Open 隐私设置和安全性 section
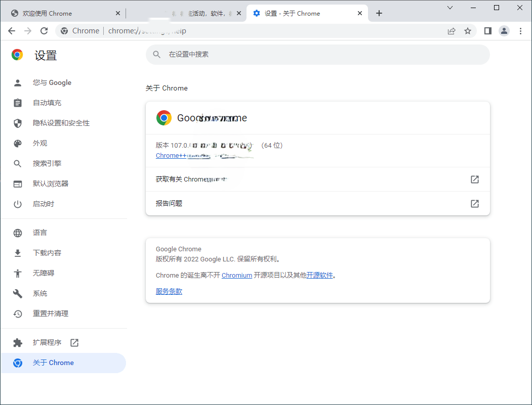Screen dimensions: 532x405 click(x=63, y=123)
